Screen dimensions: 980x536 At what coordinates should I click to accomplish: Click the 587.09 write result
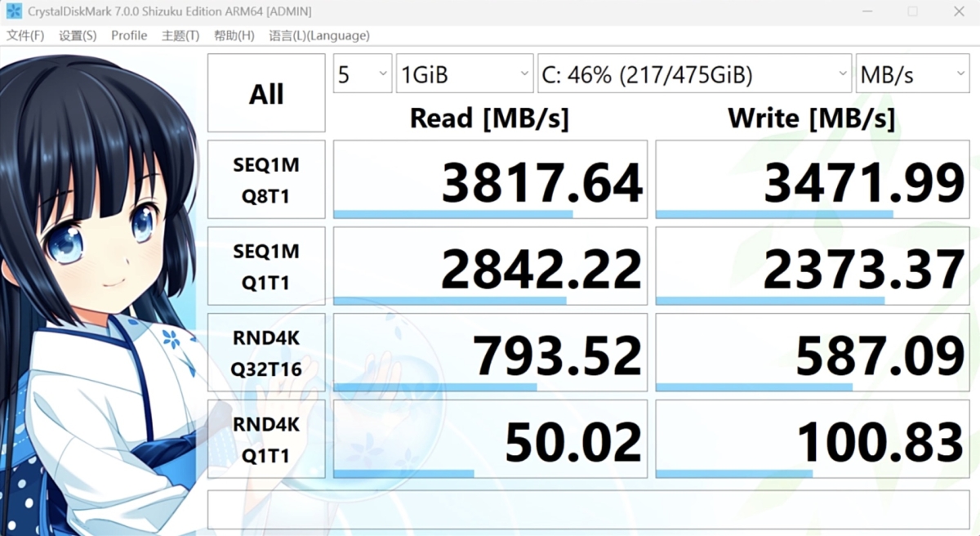[813, 353]
